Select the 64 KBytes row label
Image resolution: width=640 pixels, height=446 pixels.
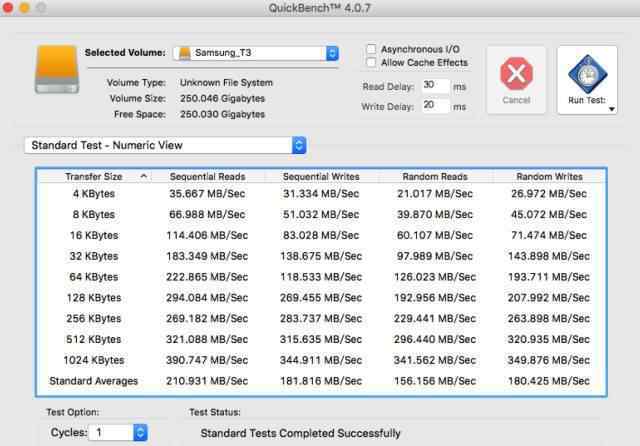[94, 277]
